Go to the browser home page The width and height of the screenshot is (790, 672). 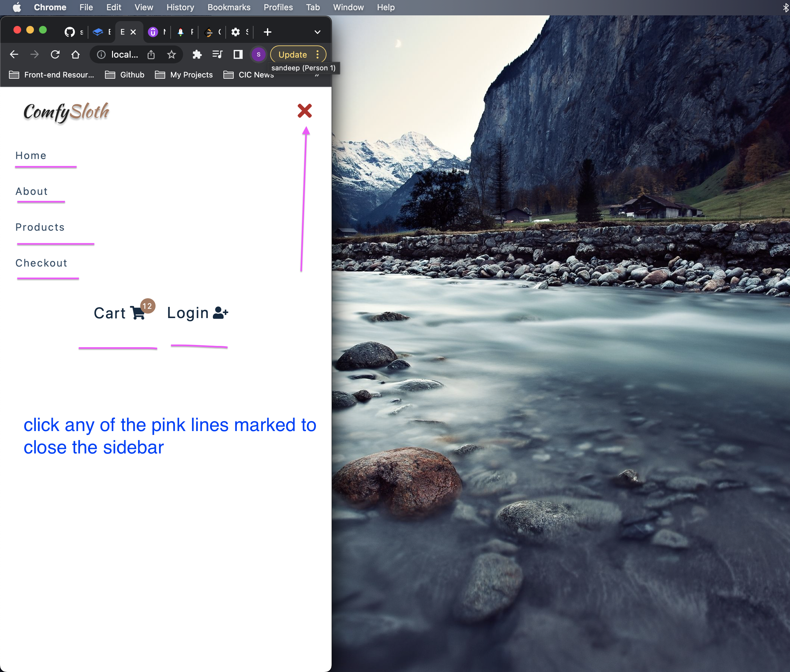pos(76,54)
